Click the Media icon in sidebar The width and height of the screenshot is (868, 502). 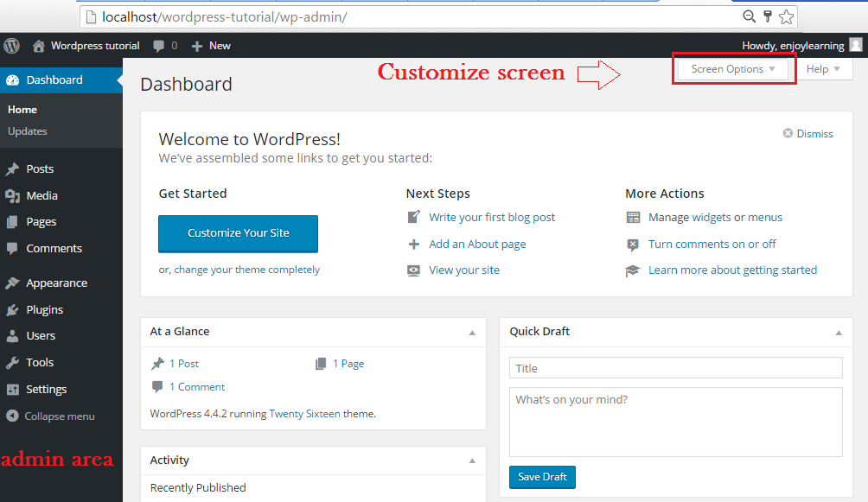click(12, 196)
